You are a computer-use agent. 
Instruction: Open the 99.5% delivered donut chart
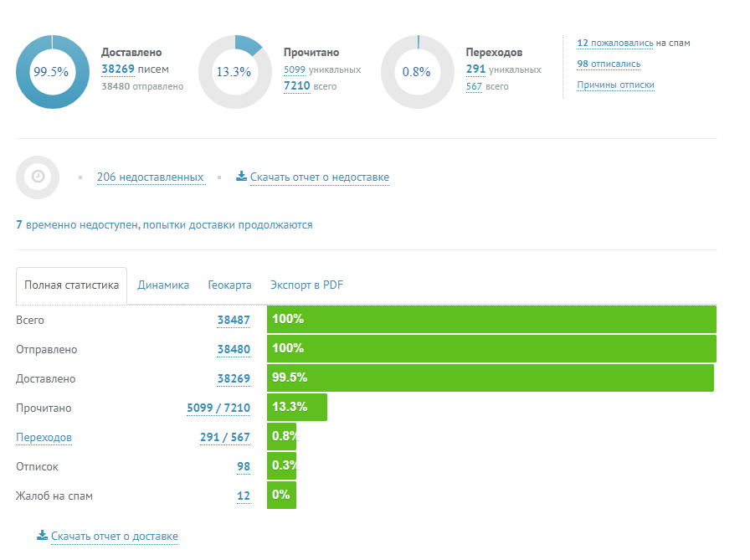click(x=53, y=72)
